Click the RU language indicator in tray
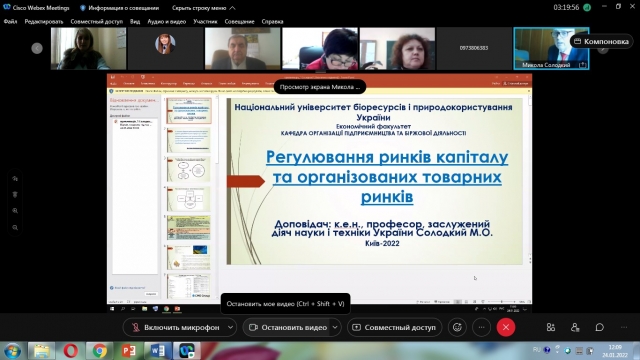Viewport: 640px width, 360px height. (536, 350)
